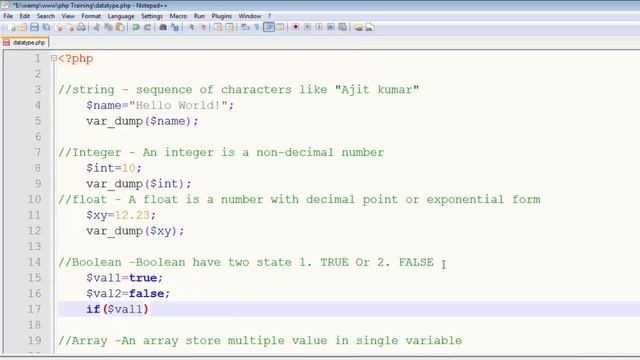Click the Replace toolbar icon

coord(175,27)
